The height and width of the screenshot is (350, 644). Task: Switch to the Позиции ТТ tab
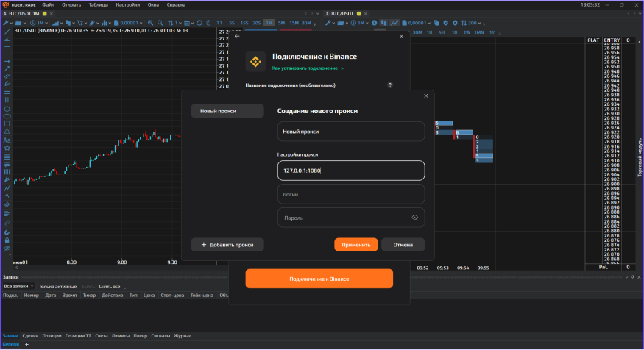click(x=78, y=336)
